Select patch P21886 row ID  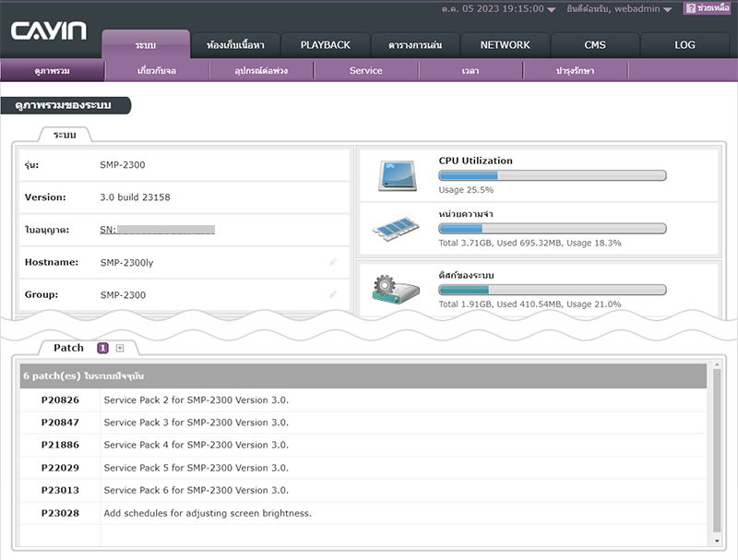click(60, 445)
